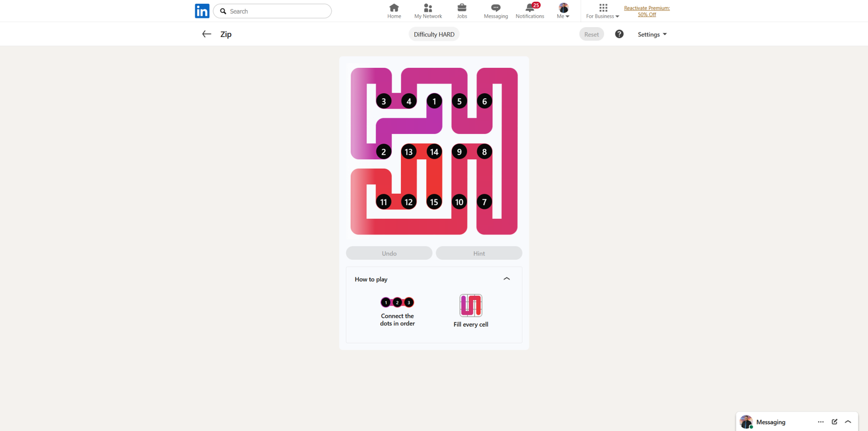Click the back arrow beside Zip

(206, 34)
